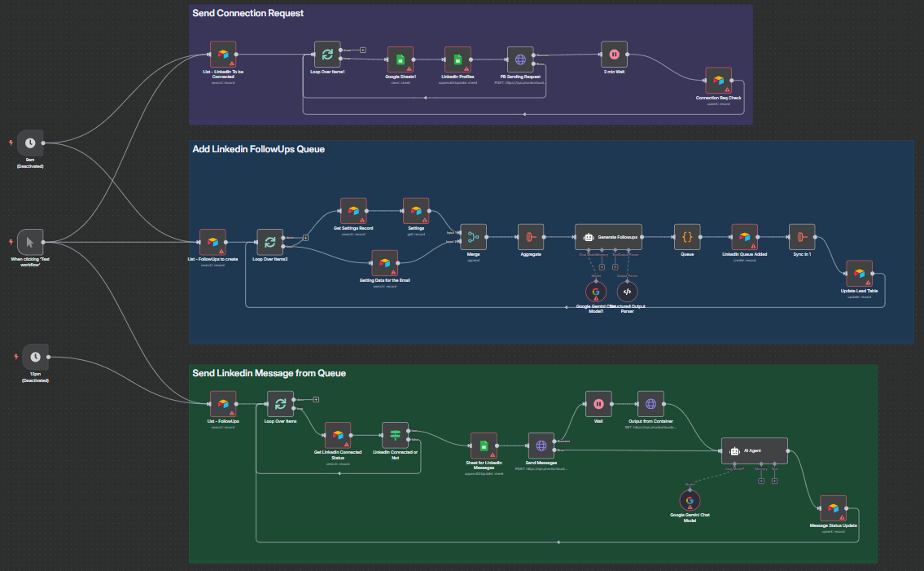Open the 'Google Gemini Chat Model' sub-node

[x=690, y=501]
